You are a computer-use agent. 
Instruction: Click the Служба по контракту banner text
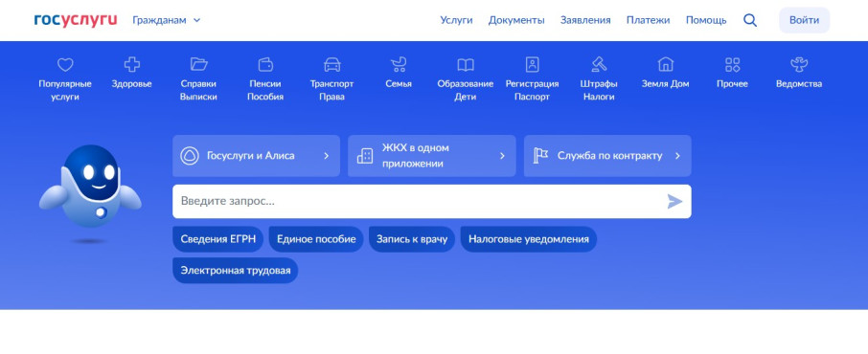[x=609, y=156]
